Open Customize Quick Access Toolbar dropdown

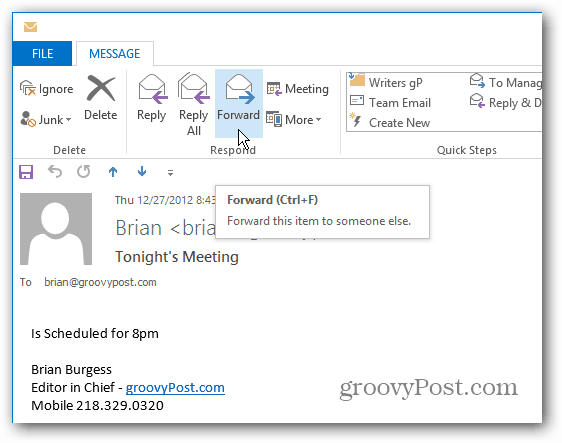point(171,173)
